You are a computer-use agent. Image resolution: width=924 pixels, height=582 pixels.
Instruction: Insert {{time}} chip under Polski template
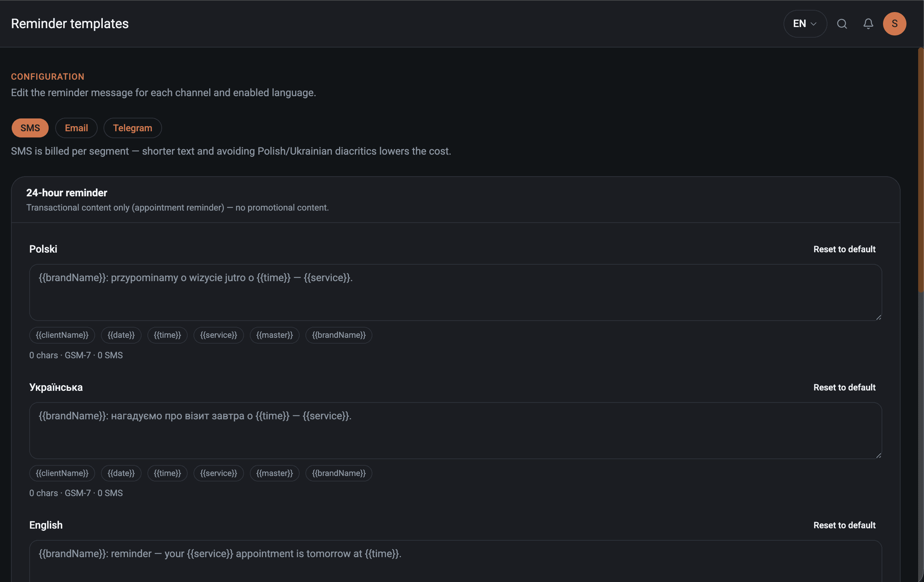pyautogui.click(x=167, y=335)
